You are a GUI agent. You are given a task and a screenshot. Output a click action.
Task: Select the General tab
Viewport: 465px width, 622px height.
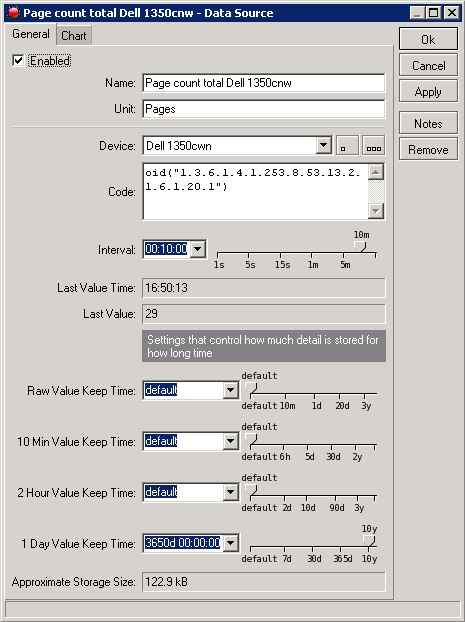click(31, 34)
